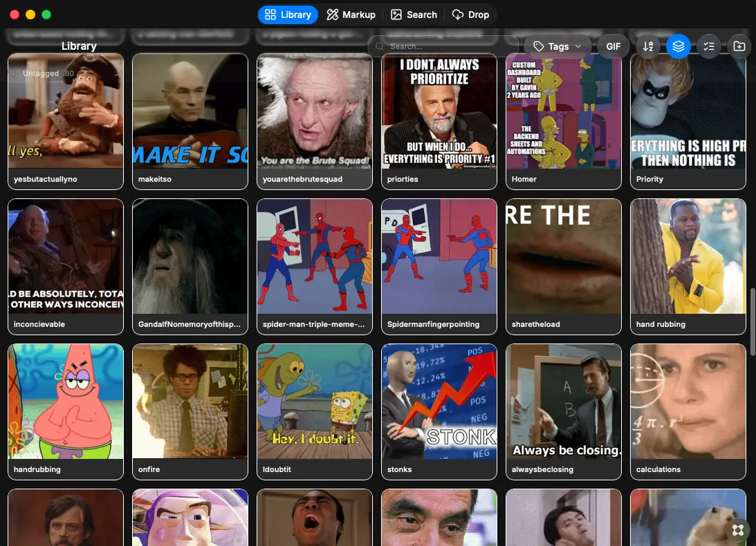The width and height of the screenshot is (756, 546).
Task: Open the Buzz Lightyear thumbnail in bottom row
Action: 190,518
